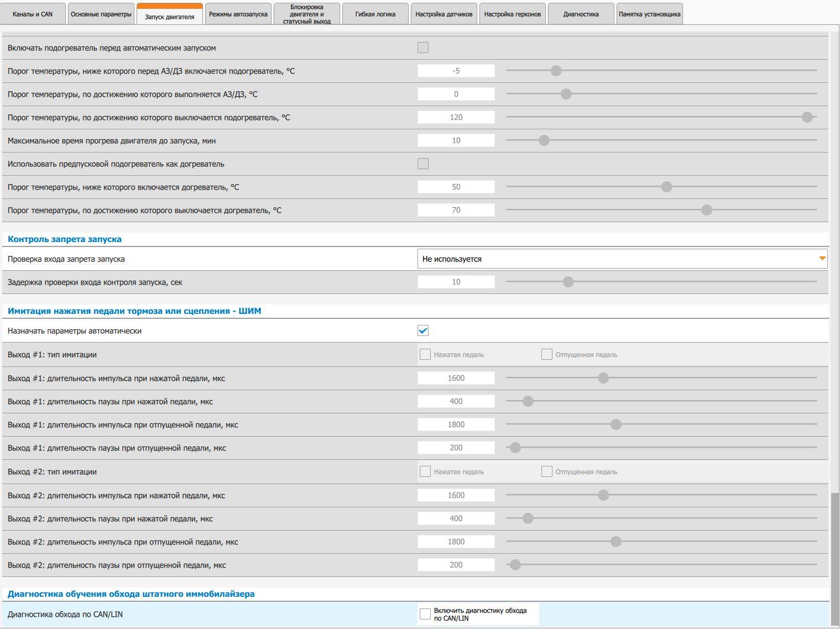Click Диагностика обхода по CAN/LIN row label
840x630 pixels.
[x=65, y=615]
